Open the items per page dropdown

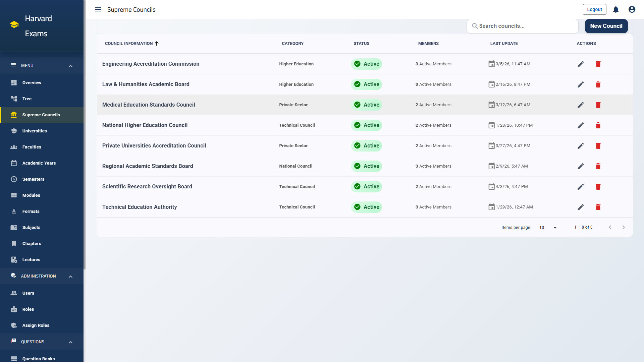pos(548,227)
